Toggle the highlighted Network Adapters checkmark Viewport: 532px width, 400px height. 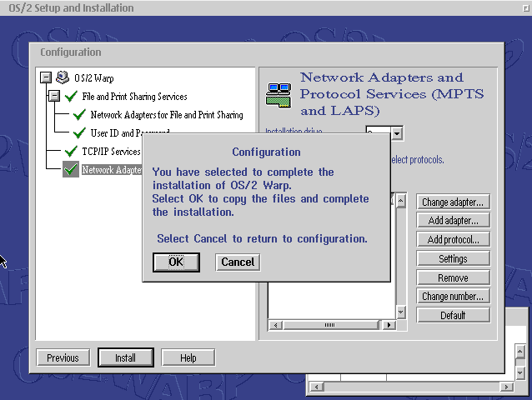[71, 169]
